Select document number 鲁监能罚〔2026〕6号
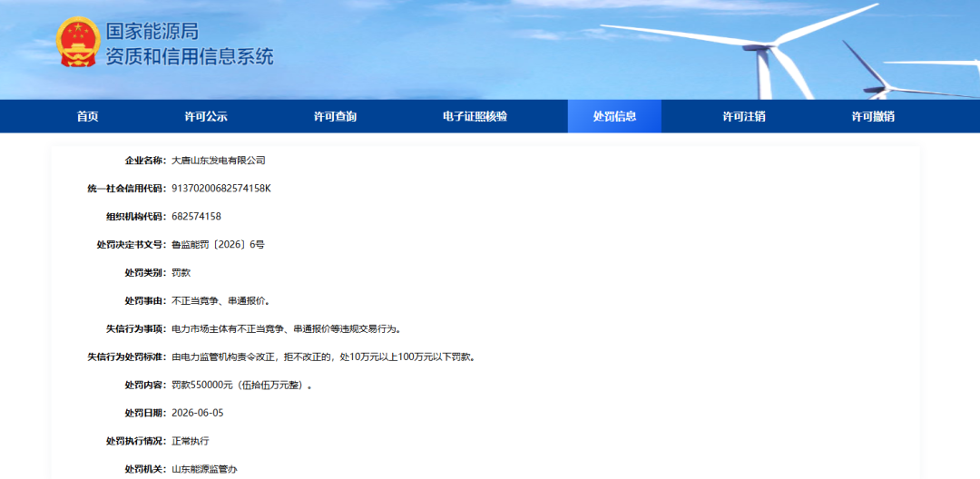 (x=218, y=245)
